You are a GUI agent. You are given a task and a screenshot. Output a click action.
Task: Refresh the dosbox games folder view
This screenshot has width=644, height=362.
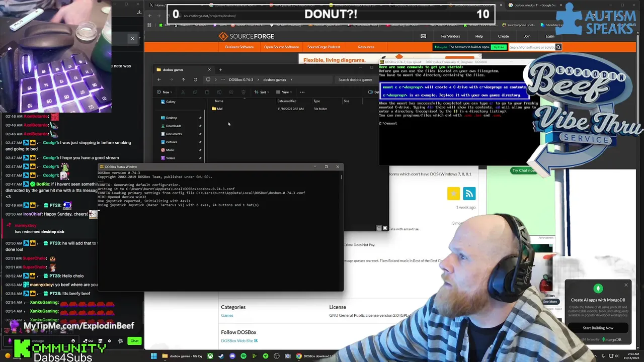(x=195, y=79)
